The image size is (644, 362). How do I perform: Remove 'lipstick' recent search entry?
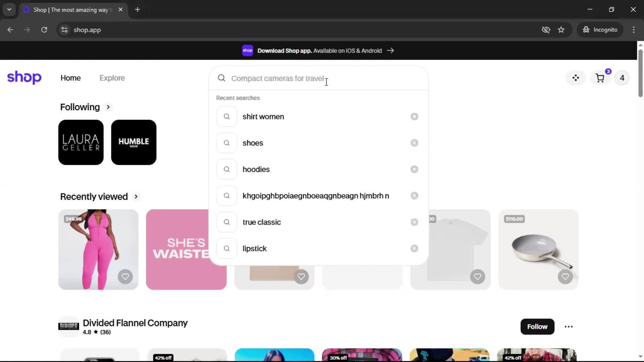tap(414, 248)
